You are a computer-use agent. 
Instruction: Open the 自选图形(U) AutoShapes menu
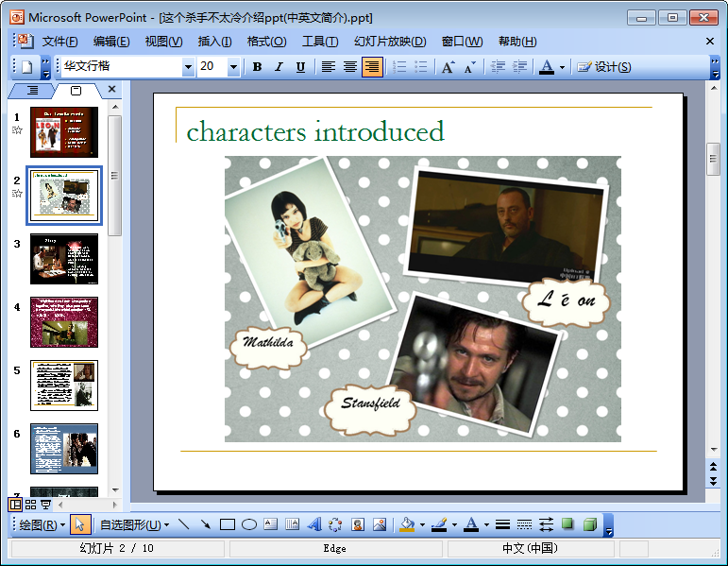tap(134, 525)
